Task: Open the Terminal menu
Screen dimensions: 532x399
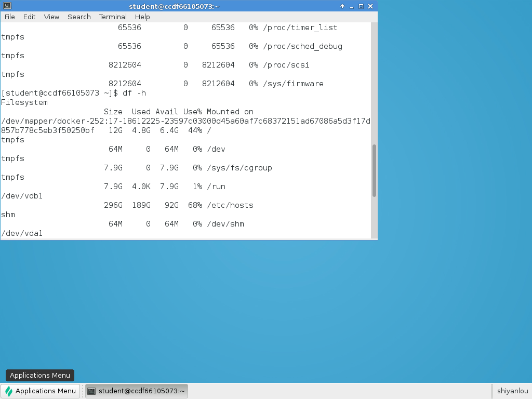Action: click(113, 17)
